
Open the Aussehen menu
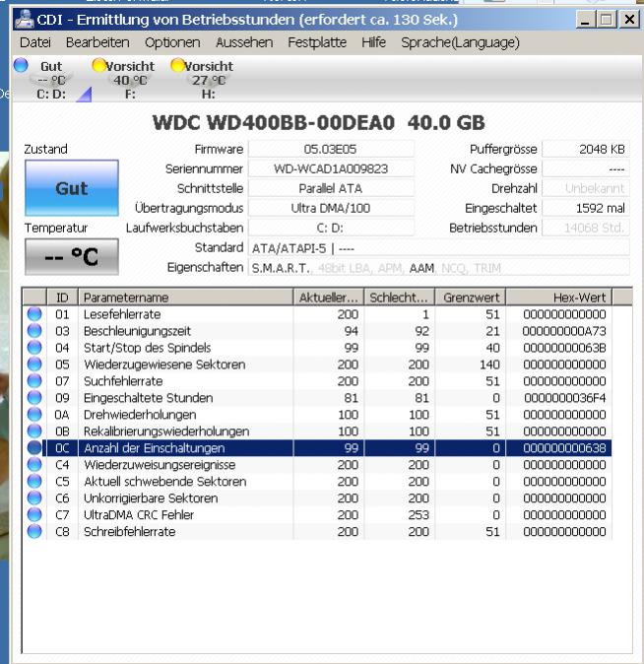pos(244,42)
